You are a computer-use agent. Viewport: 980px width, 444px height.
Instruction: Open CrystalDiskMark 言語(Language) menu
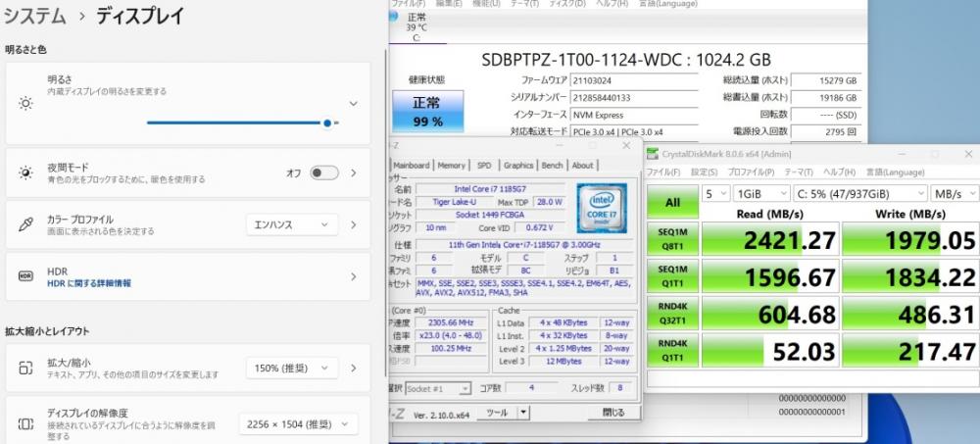(895, 172)
